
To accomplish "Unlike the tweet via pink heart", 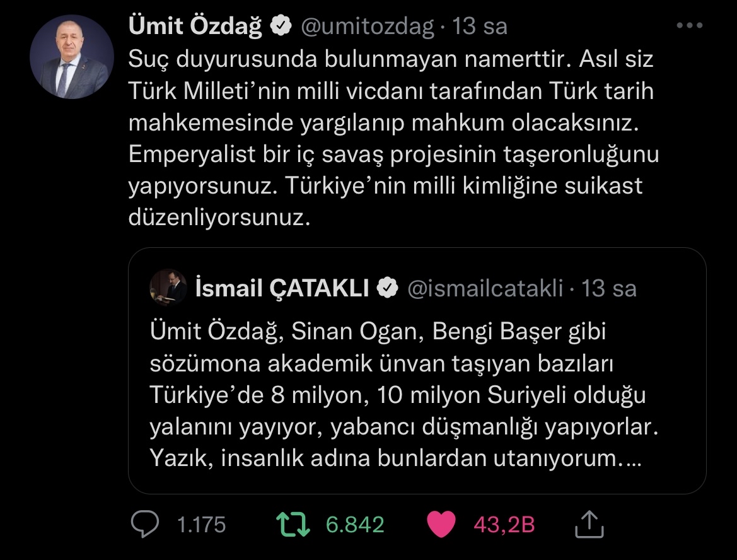I will click(x=441, y=524).
